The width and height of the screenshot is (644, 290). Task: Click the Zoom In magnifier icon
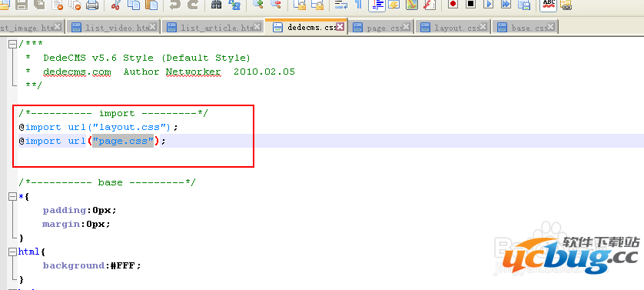point(258,5)
